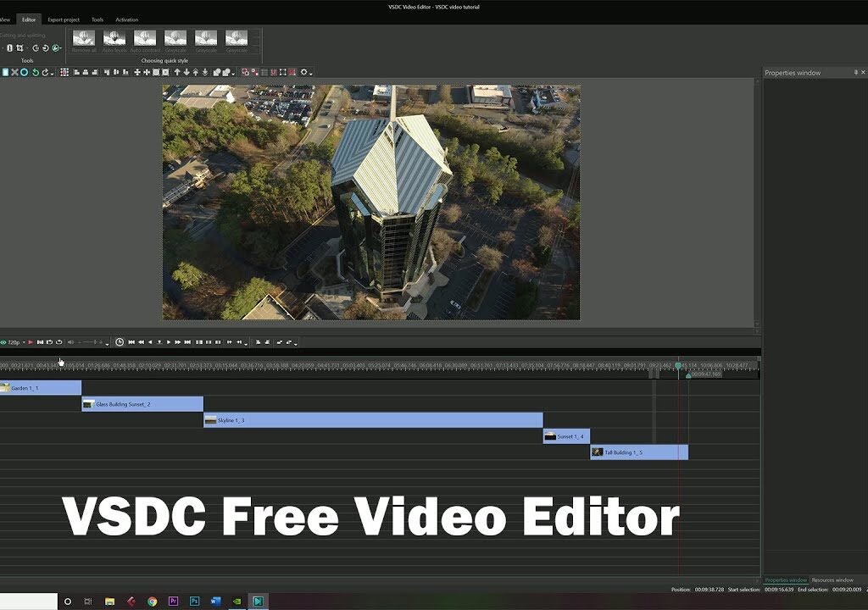
Task: Click the clock timecode icon
Action: (x=120, y=342)
